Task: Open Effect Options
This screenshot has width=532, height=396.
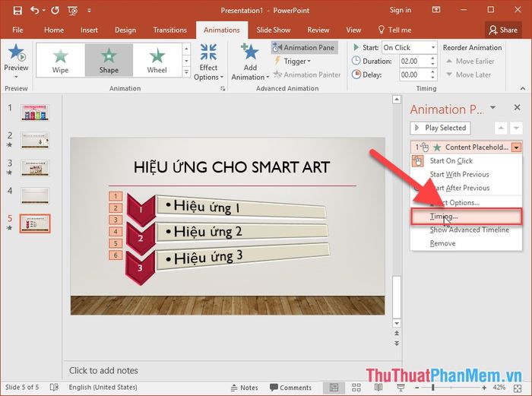Action: [x=208, y=62]
